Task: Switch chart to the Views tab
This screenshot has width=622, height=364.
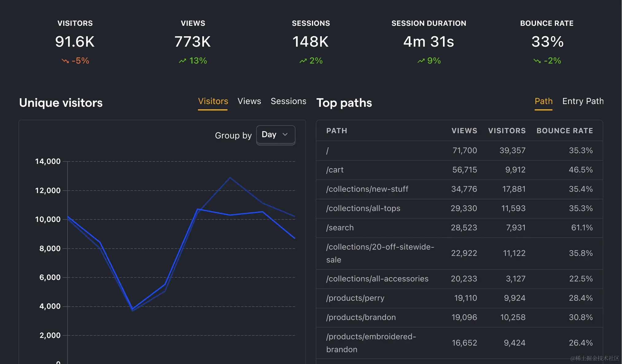Action: pyautogui.click(x=249, y=101)
